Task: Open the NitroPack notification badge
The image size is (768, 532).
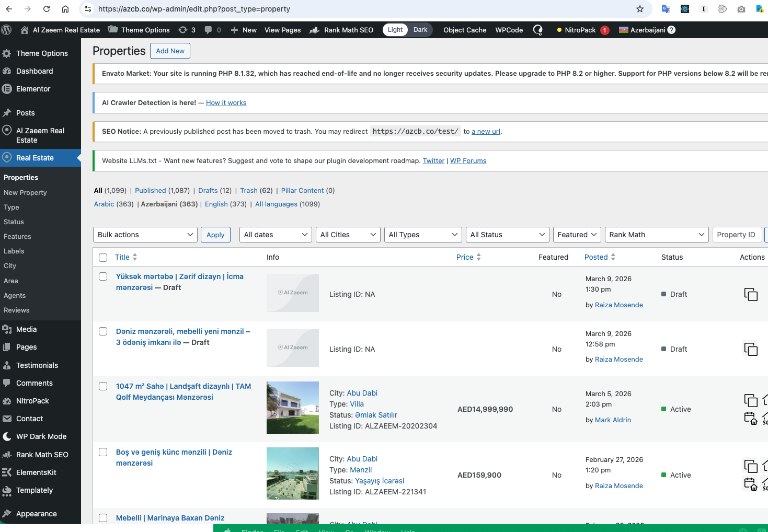Action: tap(604, 30)
